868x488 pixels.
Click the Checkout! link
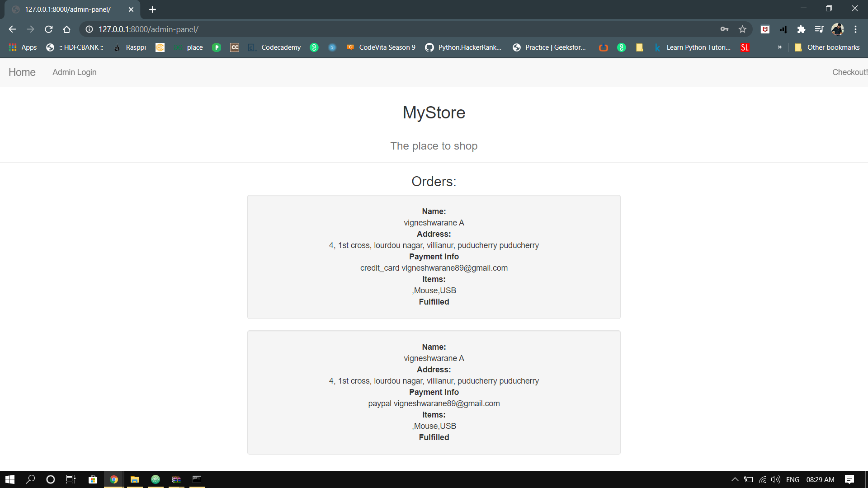pos(850,72)
